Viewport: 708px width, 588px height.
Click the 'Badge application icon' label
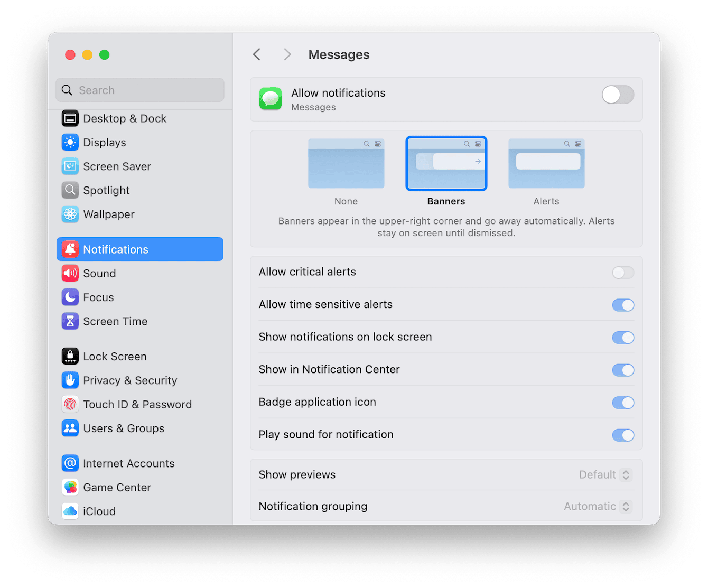coord(318,402)
